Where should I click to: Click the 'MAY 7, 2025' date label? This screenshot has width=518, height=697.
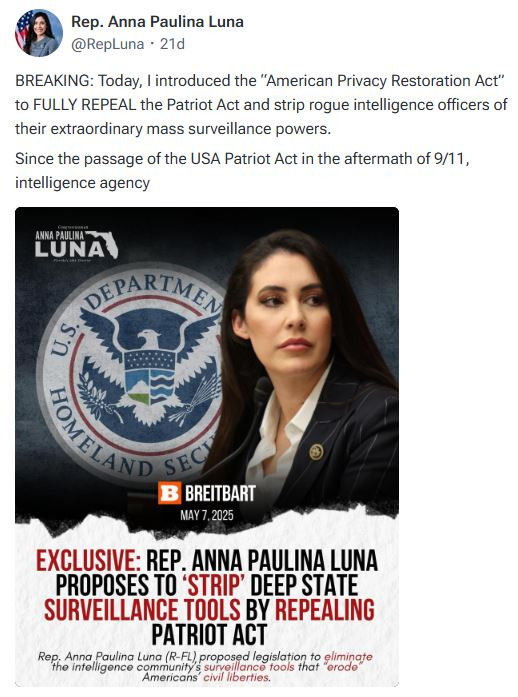207,515
